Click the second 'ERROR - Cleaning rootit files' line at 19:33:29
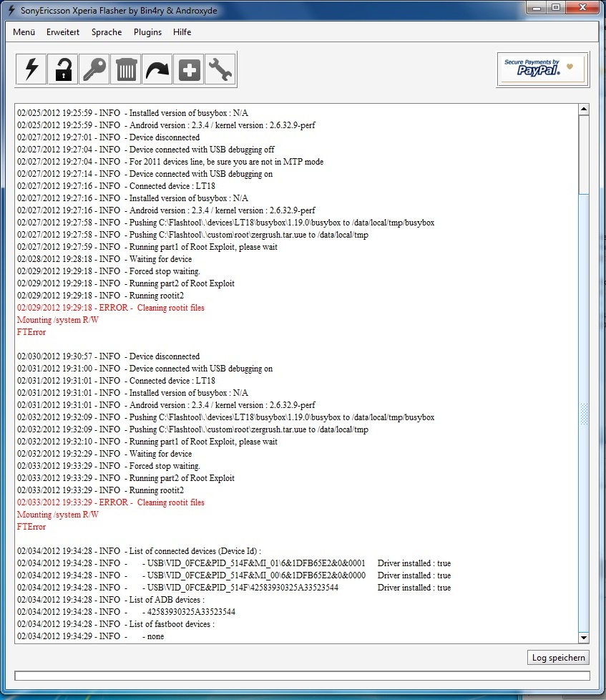This screenshot has height=700, width=606. click(x=111, y=502)
